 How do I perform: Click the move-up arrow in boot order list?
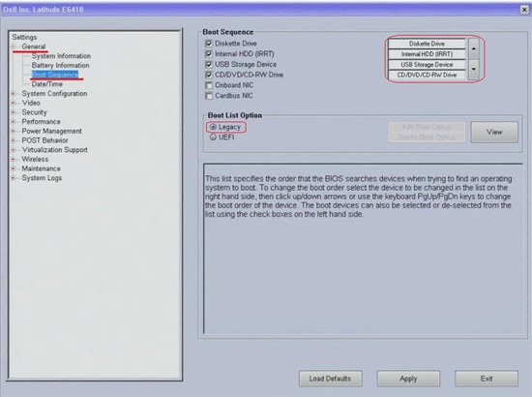[x=474, y=48]
